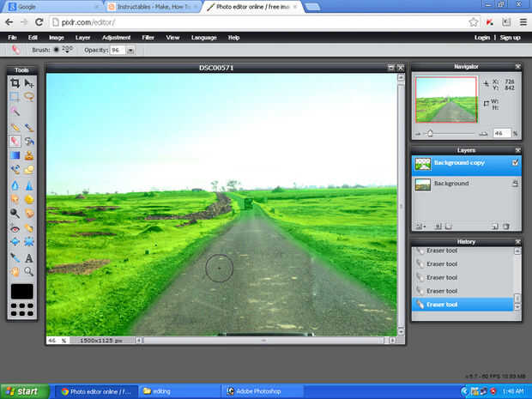Select the Zoom magnifier tool
532x399 pixels.
[29, 271]
